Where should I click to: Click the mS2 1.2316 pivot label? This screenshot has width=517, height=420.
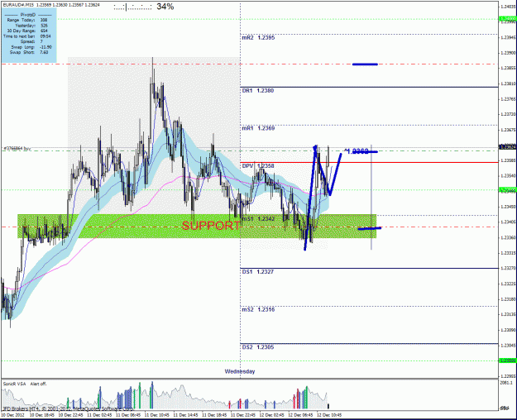[258, 309]
